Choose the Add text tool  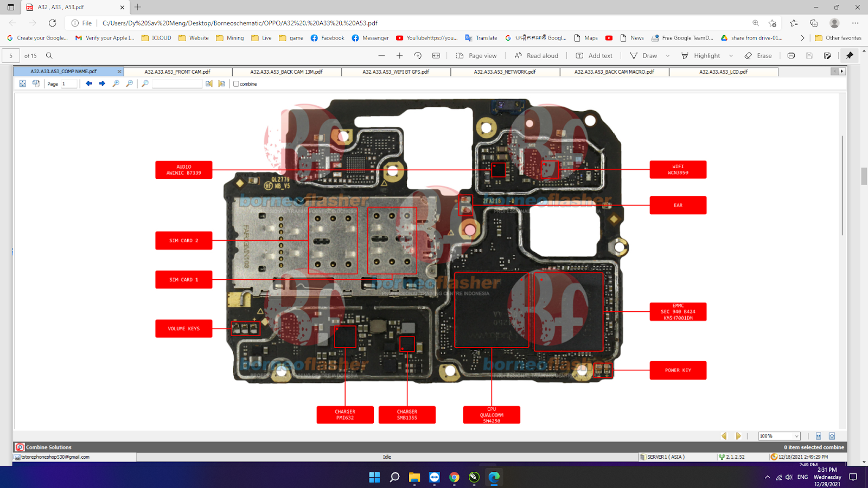[x=594, y=55]
